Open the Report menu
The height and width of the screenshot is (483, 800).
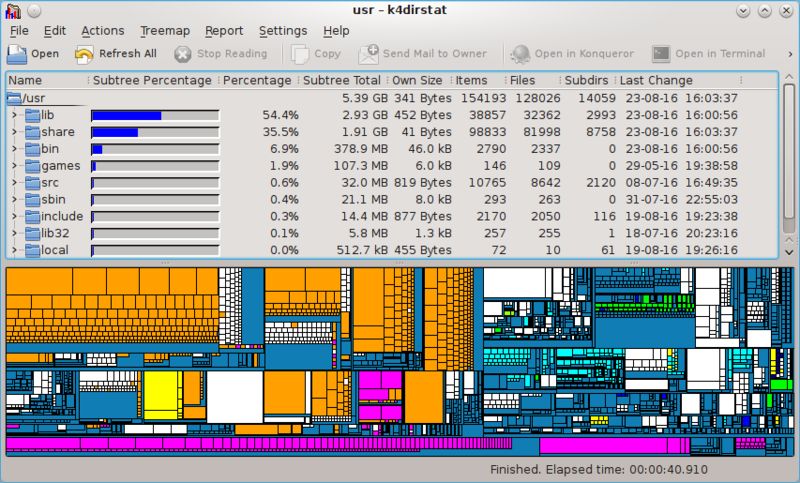[224, 31]
